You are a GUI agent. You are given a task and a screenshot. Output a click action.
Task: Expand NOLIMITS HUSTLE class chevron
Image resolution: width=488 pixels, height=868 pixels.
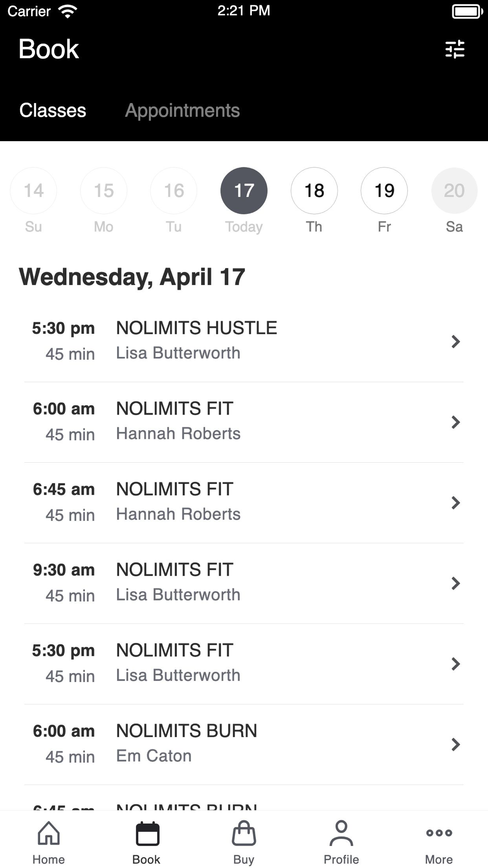(456, 341)
